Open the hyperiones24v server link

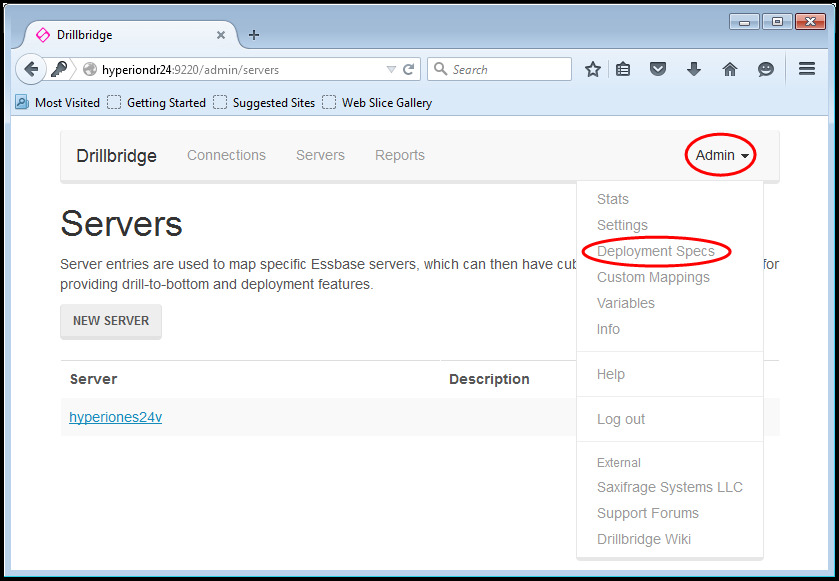[116, 417]
